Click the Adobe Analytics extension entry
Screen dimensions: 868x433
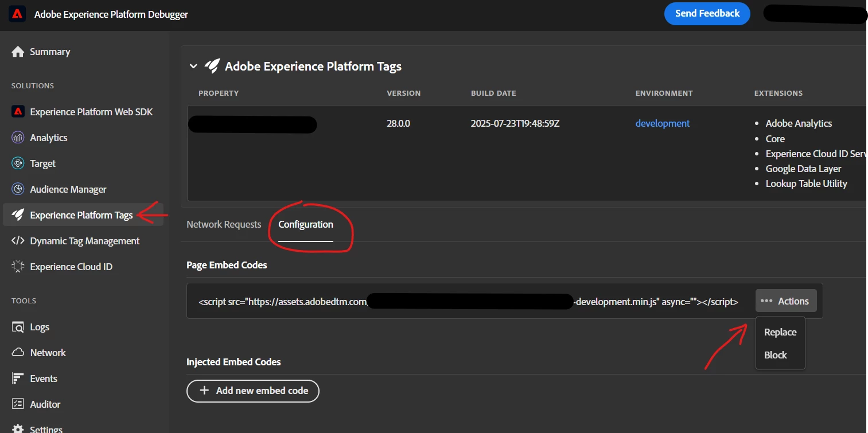tap(799, 123)
